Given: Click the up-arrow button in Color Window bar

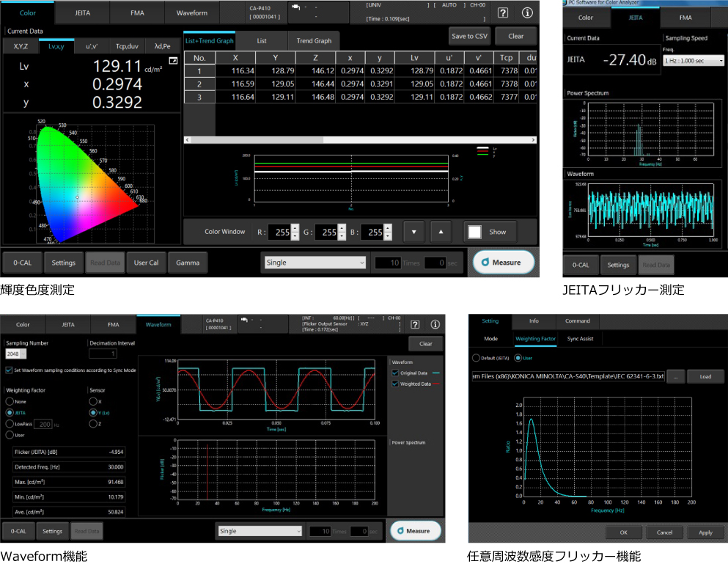Looking at the screenshot, I should [441, 232].
